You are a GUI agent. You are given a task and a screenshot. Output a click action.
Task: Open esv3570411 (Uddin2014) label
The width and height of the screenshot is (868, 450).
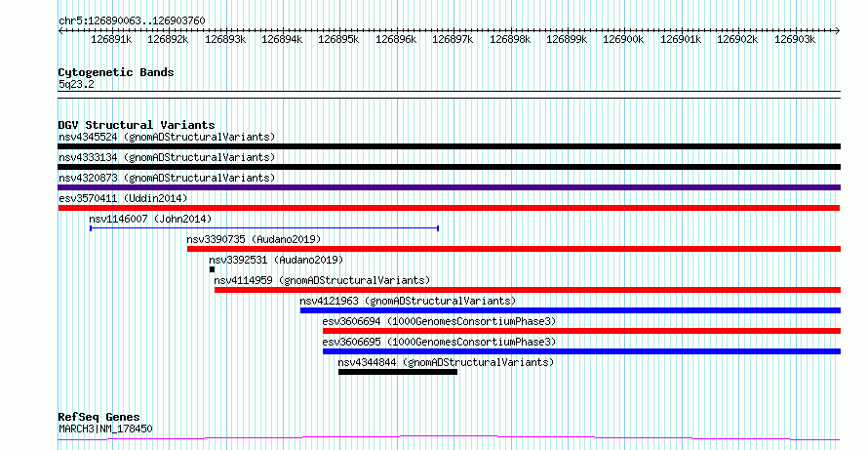pos(123,198)
